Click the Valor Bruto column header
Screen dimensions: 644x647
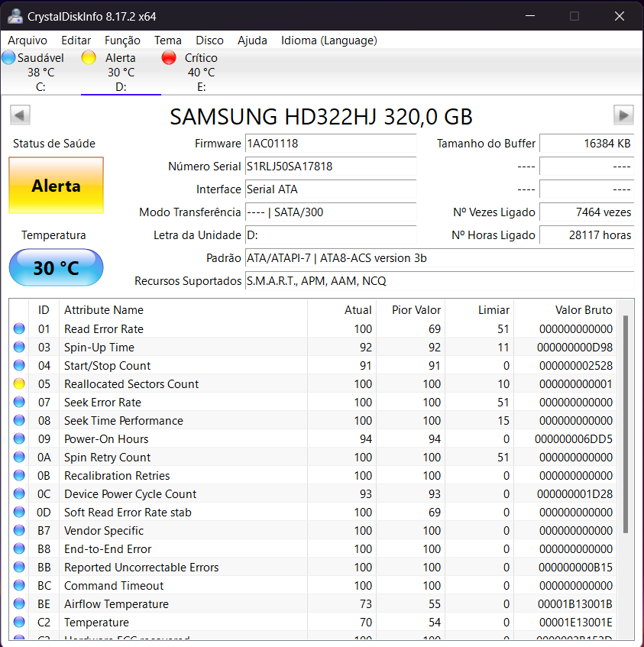point(565,310)
